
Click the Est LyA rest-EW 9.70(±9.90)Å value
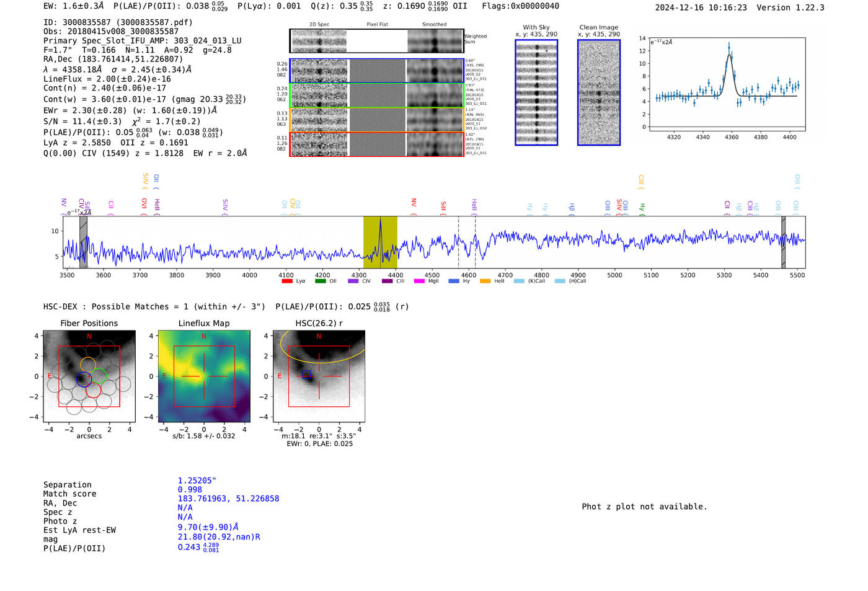point(208,527)
